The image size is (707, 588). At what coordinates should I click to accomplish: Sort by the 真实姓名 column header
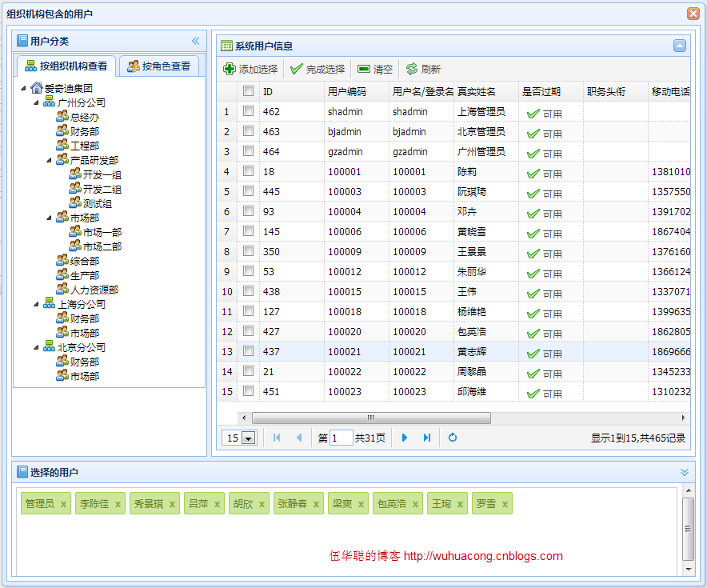tap(485, 91)
